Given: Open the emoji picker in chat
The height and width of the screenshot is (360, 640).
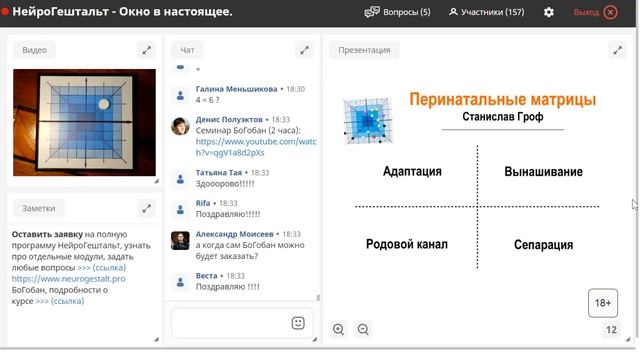Looking at the screenshot, I should tap(298, 323).
